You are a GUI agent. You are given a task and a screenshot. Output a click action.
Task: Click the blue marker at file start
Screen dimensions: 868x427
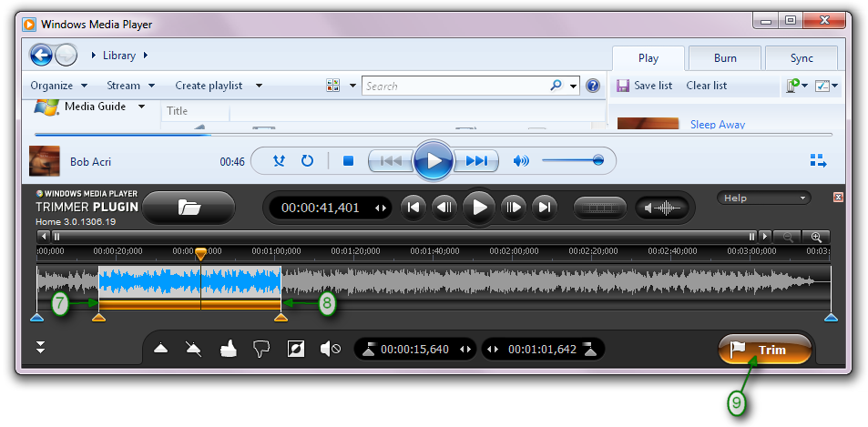(36, 318)
